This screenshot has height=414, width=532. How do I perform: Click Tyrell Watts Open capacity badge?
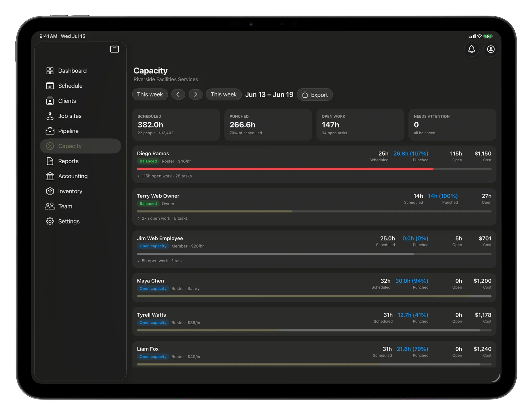pyautogui.click(x=153, y=323)
